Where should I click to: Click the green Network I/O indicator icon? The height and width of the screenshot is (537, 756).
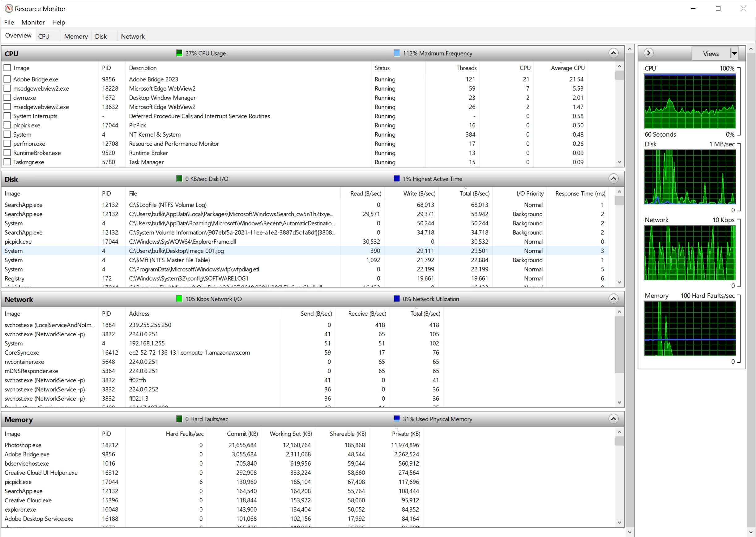(179, 299)
